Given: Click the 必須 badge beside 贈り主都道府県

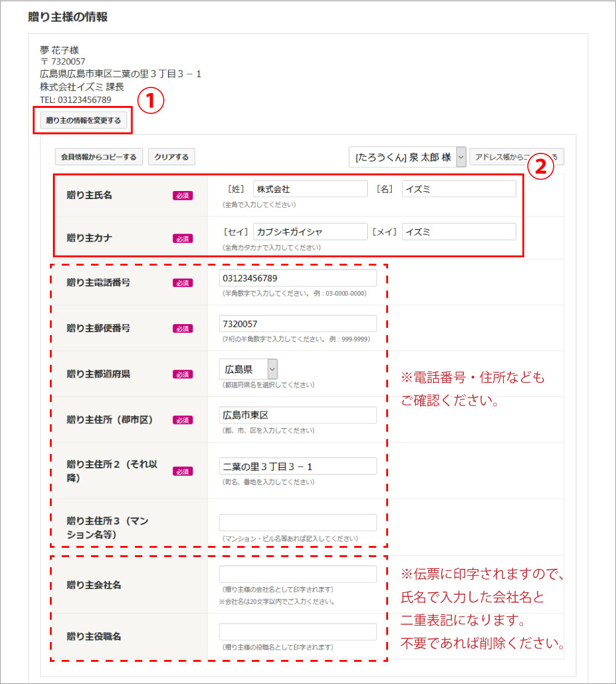Looking at the screenshot, I should pos(182,374).
